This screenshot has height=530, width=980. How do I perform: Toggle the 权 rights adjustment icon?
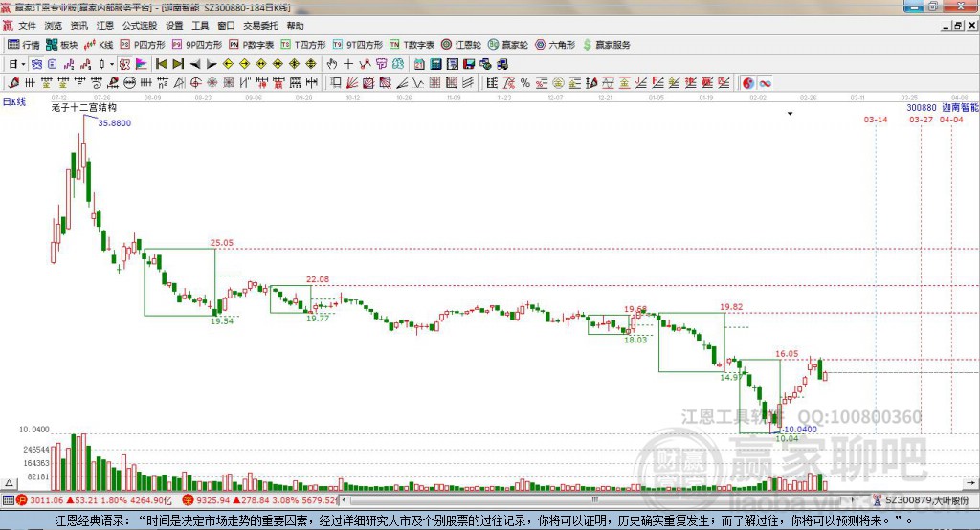click(x=124, y=64)
